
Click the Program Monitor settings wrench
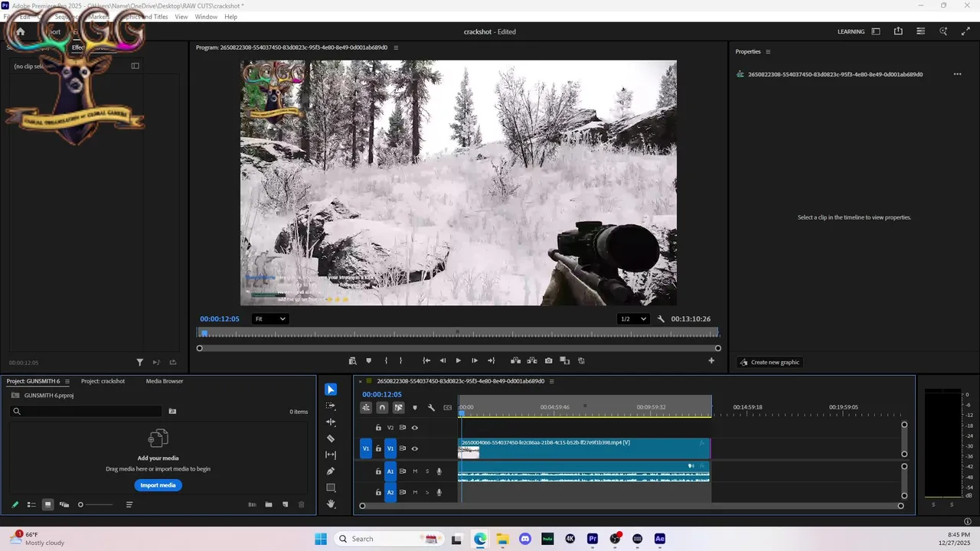coord(661,319)
